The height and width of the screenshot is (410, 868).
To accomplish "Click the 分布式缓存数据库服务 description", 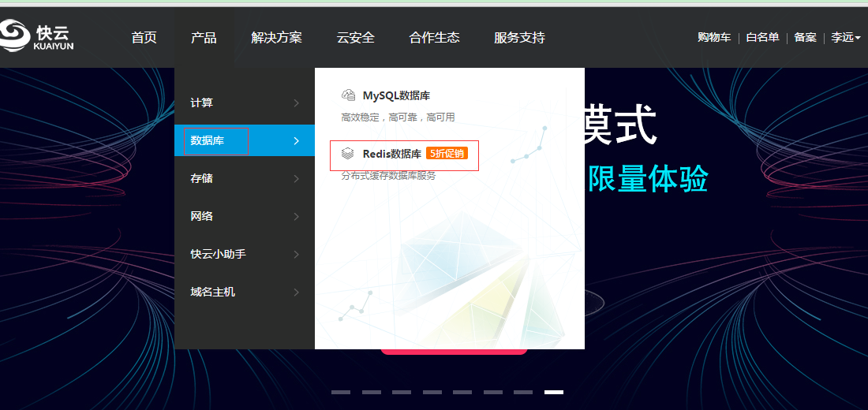I will click(388, 176).
